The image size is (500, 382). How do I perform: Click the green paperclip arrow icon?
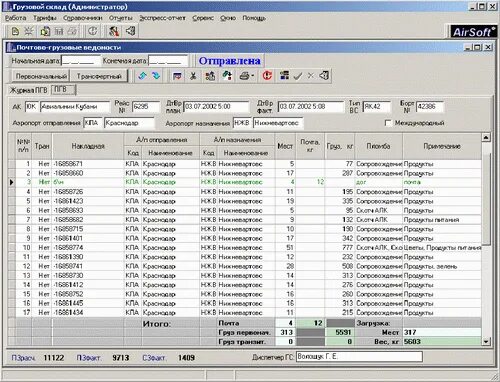(x=227, y=76)
